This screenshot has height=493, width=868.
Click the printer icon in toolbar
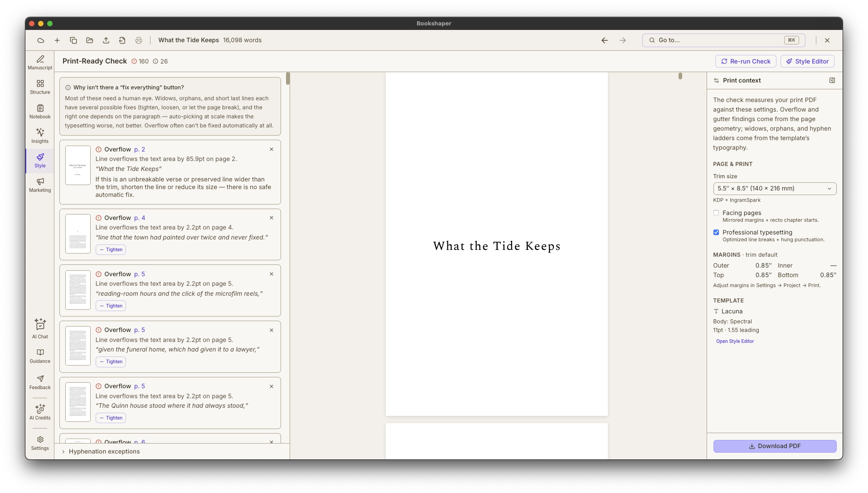pyautogui.click(x=139, y=40)
